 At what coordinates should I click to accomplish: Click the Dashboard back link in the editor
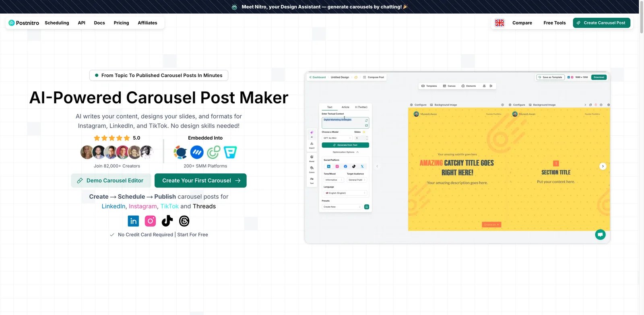(318, 77)
